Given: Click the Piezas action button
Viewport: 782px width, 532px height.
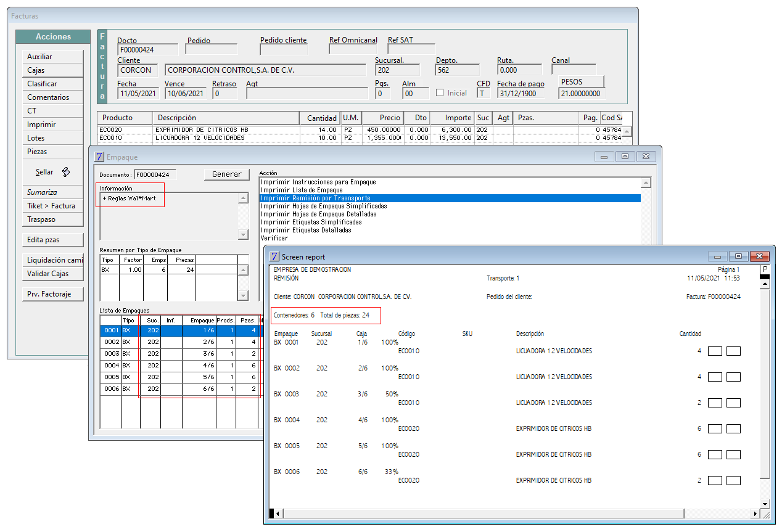Looking at the screenshot, I should click(52, 152).
